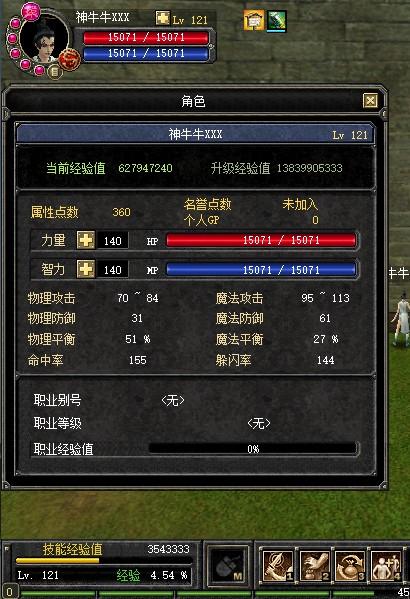Select quickslot 1 sword attack skill
The height and width of the screenshot is (599, 410).
tap(278, 566)
